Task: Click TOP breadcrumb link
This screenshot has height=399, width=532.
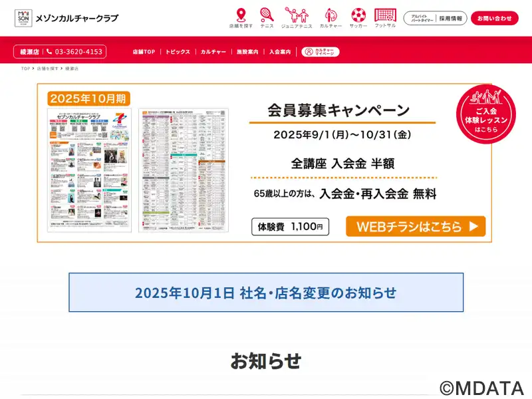Action: pyautogui.click(x=25, y=68)
